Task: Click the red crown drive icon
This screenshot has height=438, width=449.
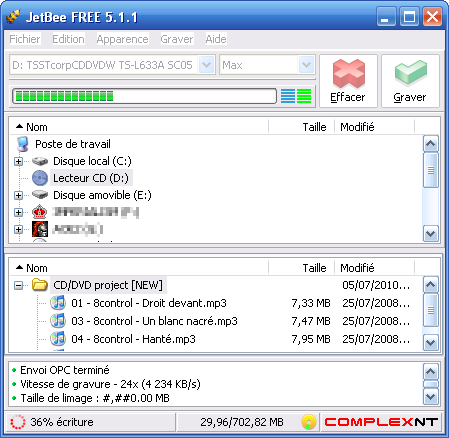Action: tap(40, 212)
